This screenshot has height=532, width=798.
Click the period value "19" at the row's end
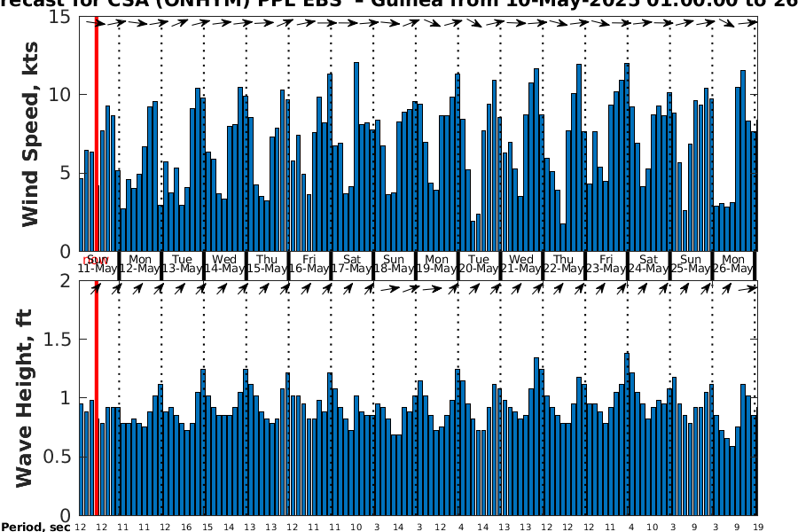tap(758, 528)
